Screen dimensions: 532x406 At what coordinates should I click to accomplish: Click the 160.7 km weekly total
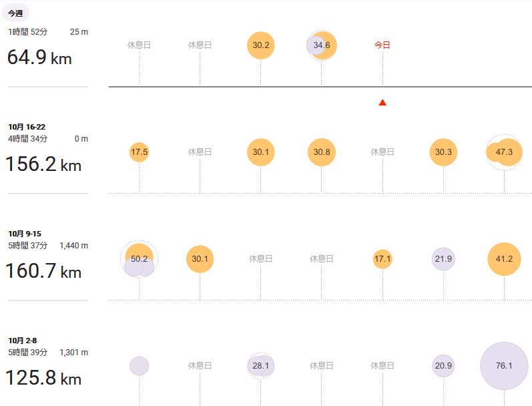(43, 271)
